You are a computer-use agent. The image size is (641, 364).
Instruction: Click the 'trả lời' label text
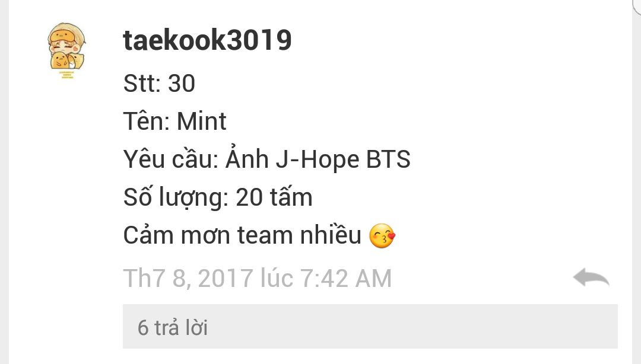coord(180,327)
